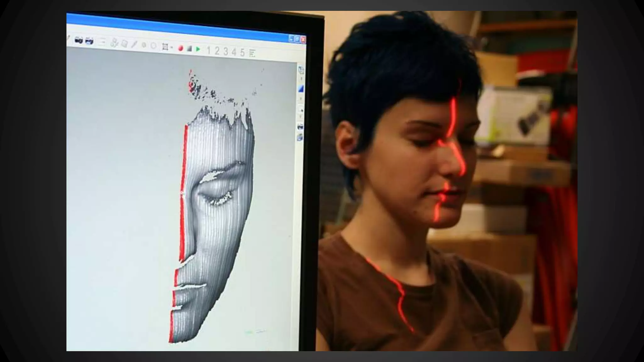Click the first camera icon in toolbar
Screen dimensions: 644x362
(x=79, y=40)
